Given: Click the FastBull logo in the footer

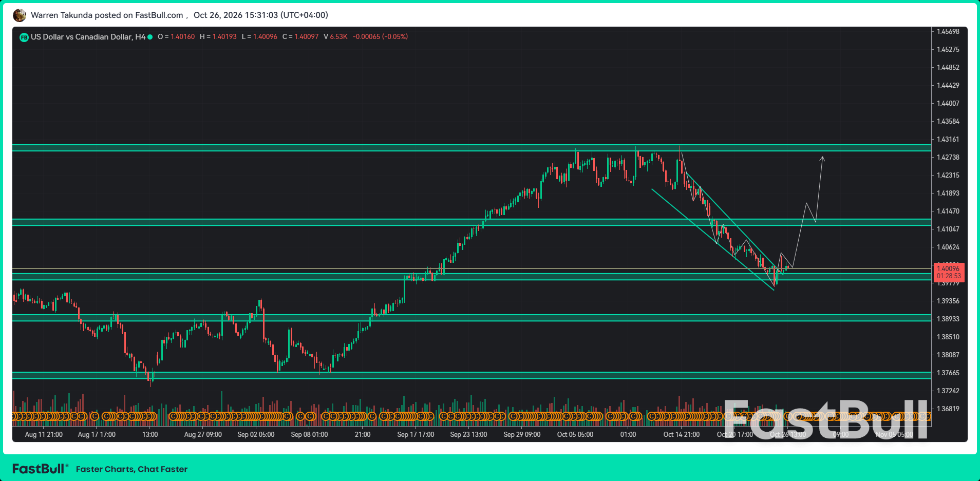Looking at the screenshot, I should (x=39, y=469).
